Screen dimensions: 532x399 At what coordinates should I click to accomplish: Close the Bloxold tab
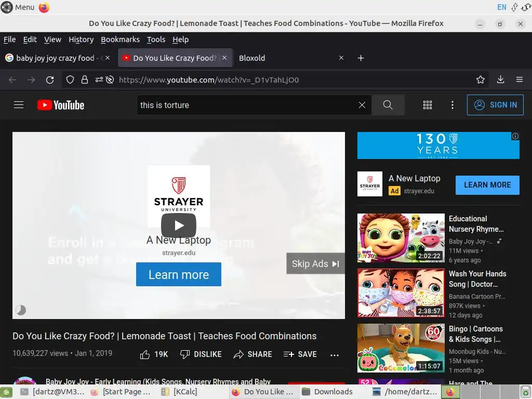(x=341, y=58)
